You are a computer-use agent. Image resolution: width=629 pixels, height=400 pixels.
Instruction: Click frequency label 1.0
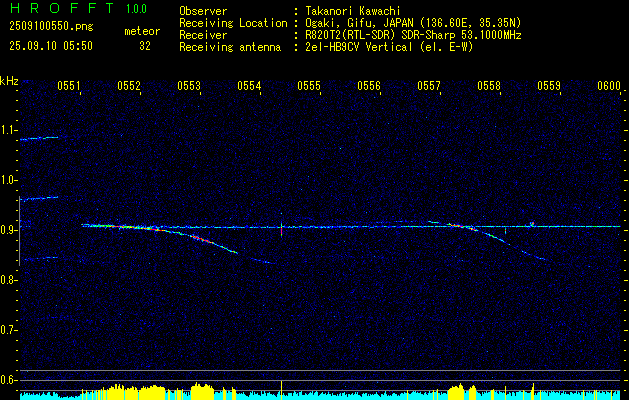(x=9, y=180)
